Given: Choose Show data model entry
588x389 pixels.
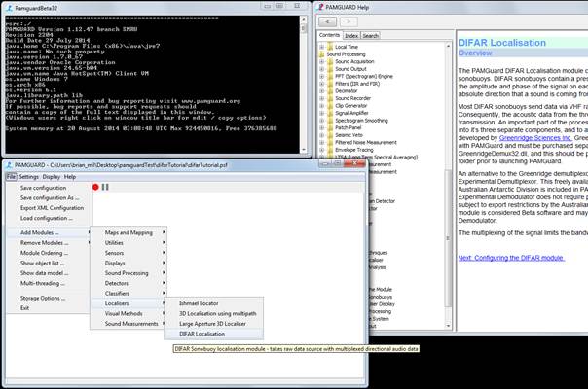Looking at the screenshot, I should 49,273.
